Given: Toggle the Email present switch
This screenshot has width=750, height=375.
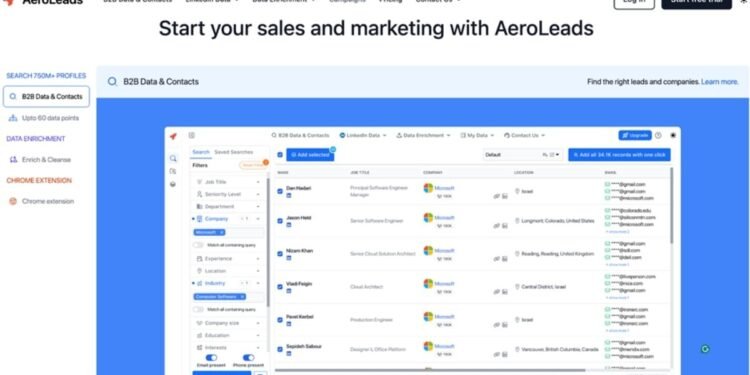Looking at the screenshot, I should pyautogui.click(x=211, y=358).
